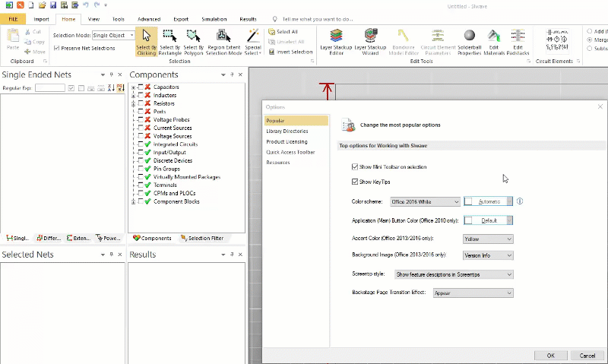Toggle Preserve Net Selections checkbox

click(x=56, y=48)
